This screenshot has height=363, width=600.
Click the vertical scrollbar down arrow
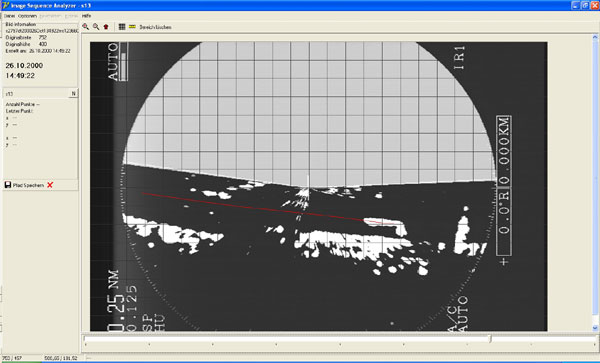595,328
